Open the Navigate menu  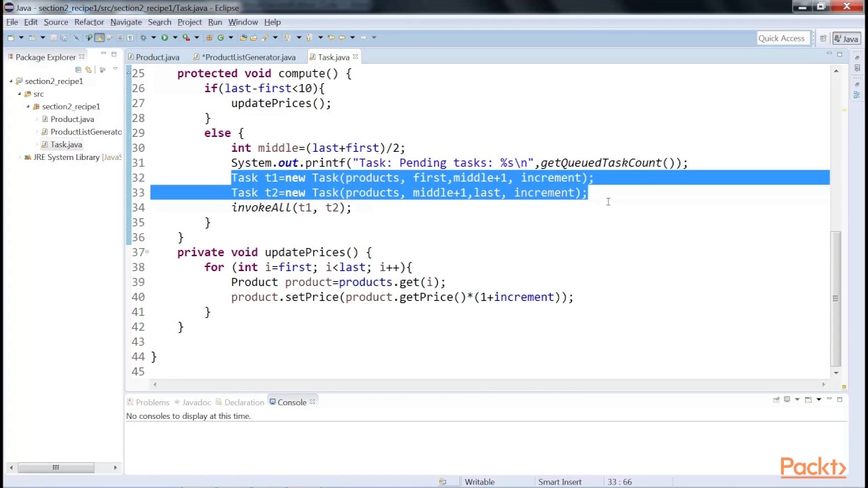125,22
